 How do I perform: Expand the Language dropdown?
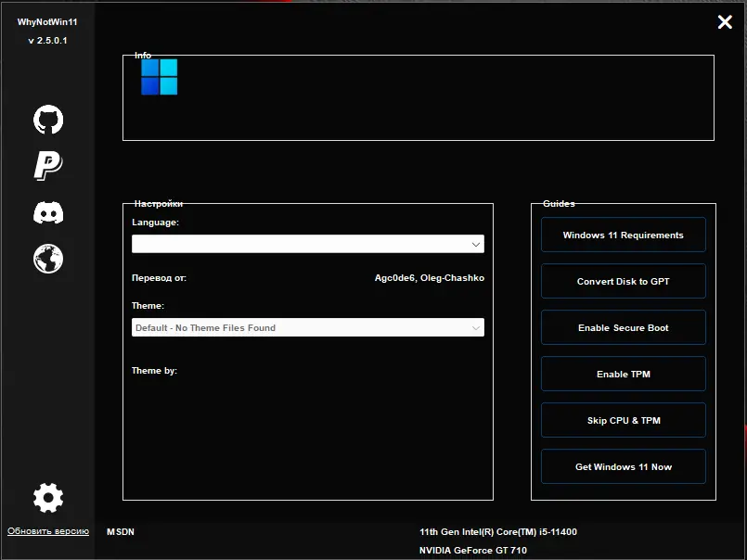coord(308,244)
